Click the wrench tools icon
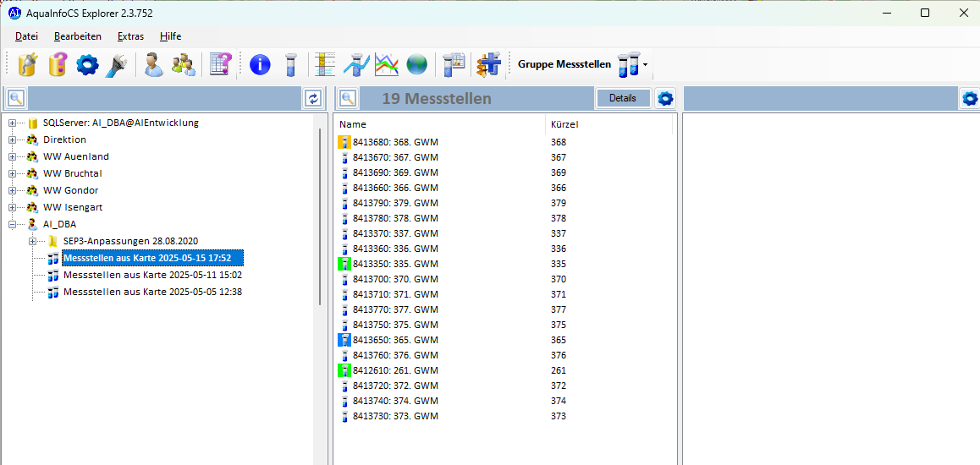This screenshot has height=465, width=980. click(x=117, y=64)
